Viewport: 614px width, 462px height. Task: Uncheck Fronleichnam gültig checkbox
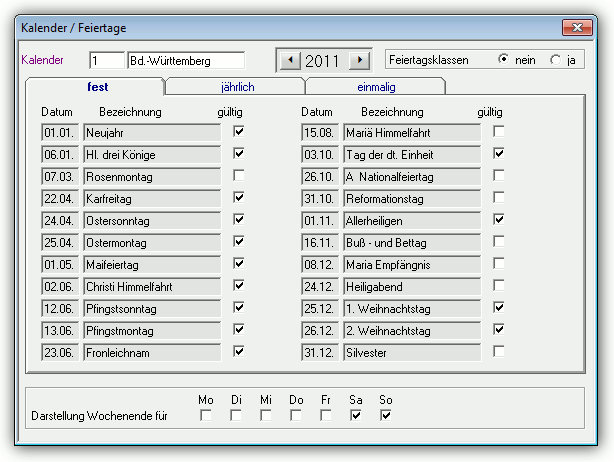coord(238,351)
